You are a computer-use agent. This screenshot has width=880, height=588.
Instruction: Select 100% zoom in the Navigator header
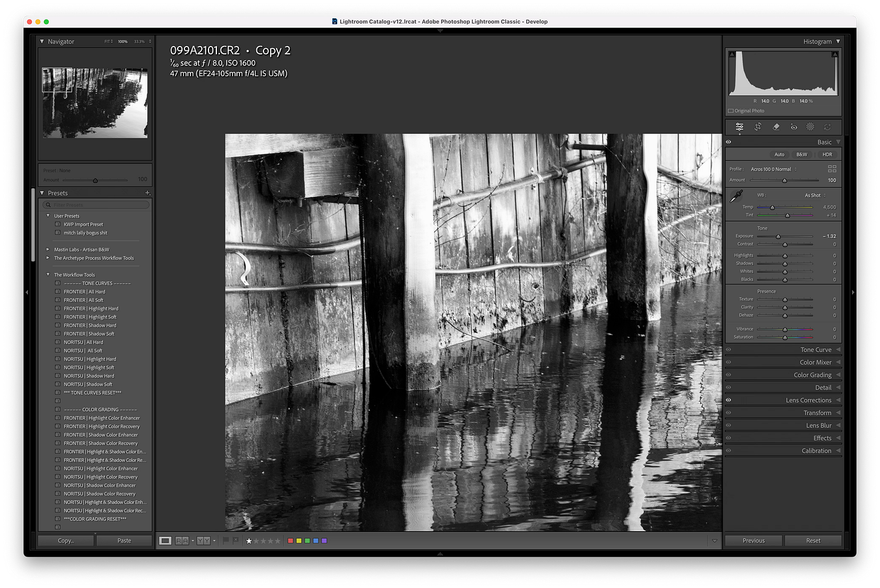pos(123,41)
